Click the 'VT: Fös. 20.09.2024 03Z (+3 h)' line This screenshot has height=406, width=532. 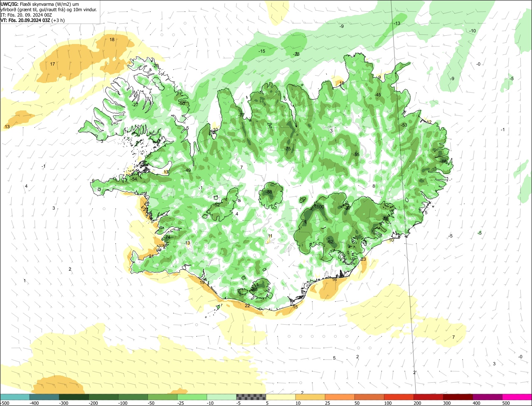pyautogui.click(x=32, y=20)
